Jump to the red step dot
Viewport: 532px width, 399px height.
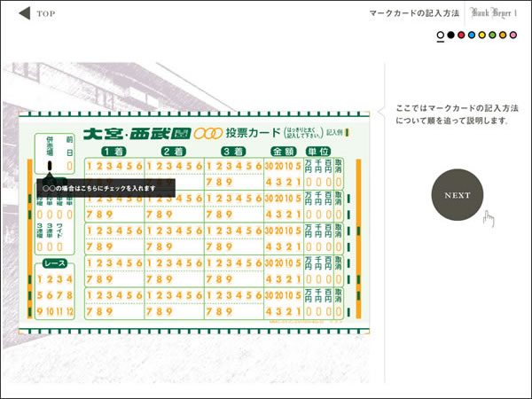[461, 35]
